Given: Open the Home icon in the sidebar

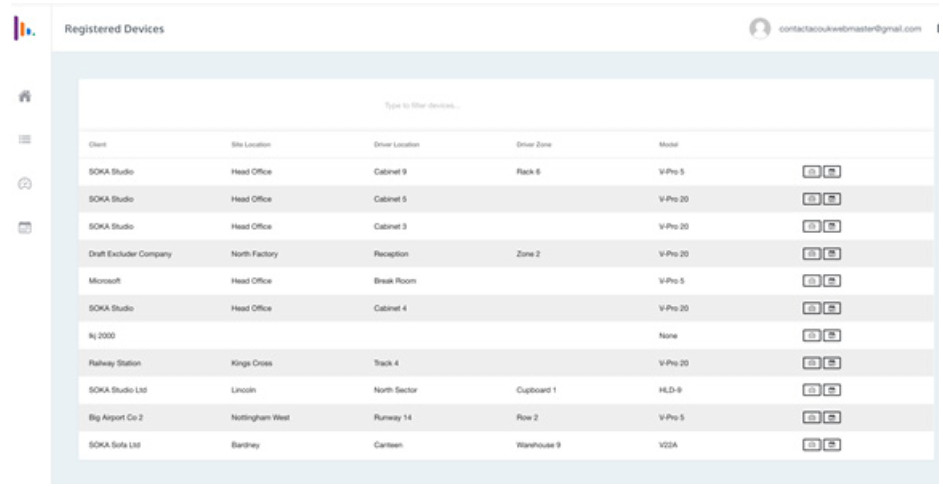Looking at the screenshot, I should point(24,97).
